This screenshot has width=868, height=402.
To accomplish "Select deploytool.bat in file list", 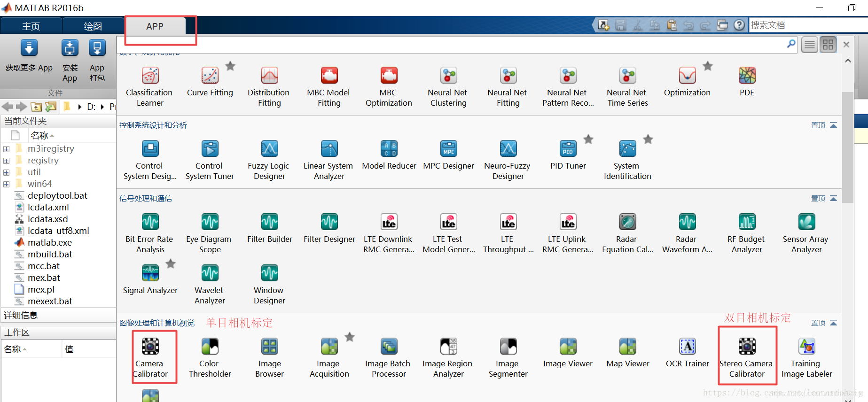I will click(x=57, y=196).
